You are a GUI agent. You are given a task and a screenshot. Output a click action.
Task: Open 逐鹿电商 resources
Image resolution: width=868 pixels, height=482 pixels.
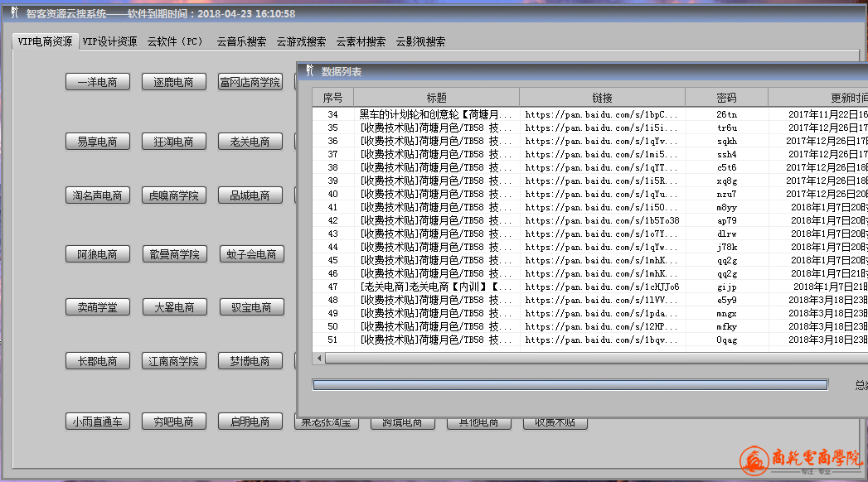174,82
